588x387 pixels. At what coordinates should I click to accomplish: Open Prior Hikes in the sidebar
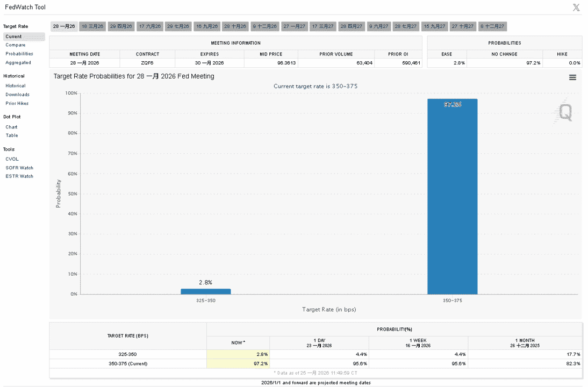click(17, 103)
